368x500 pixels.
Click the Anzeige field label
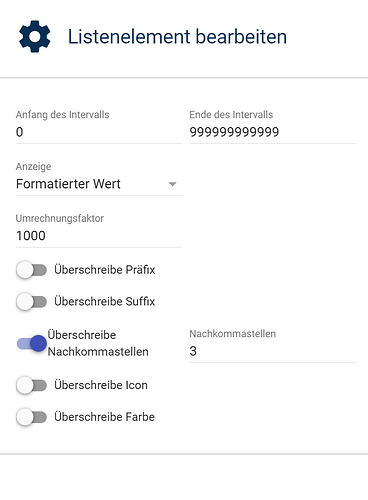coord(34,166)
